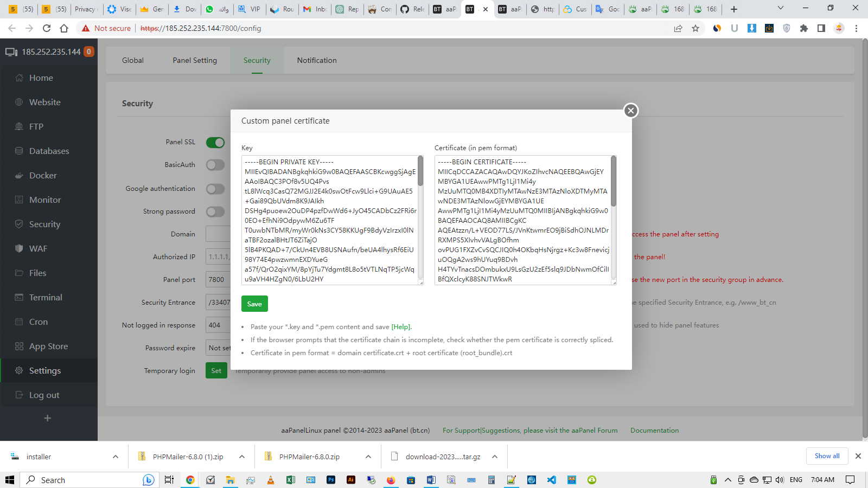Visit the aaPanel Forum support link

[x=530, y=431]
